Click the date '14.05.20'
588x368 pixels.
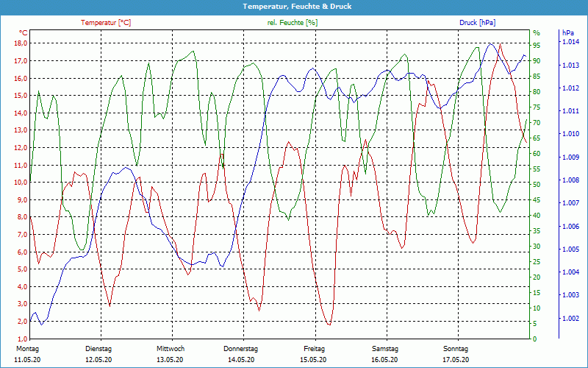[241, 360]
